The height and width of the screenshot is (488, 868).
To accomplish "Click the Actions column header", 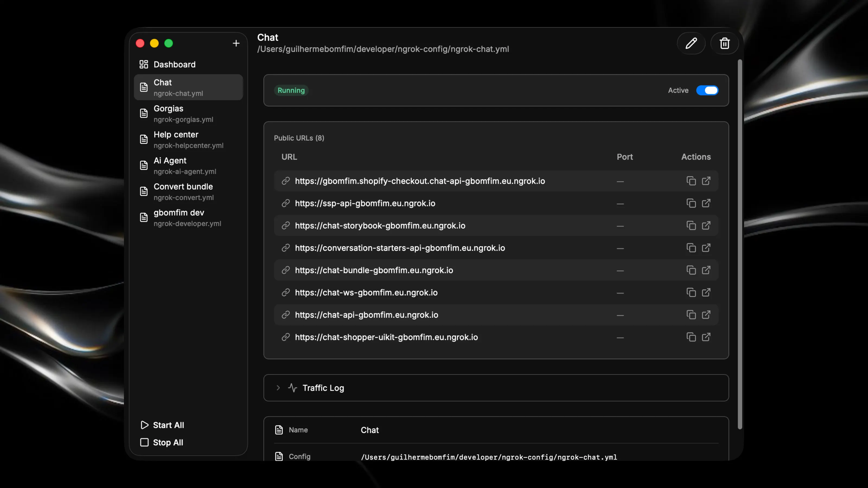I will 696,157.
